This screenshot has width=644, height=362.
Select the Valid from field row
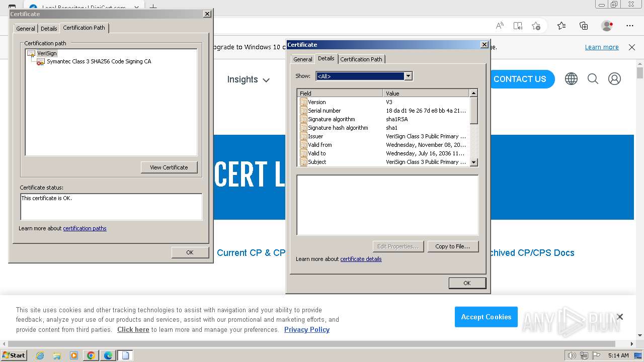pos(383,145)
